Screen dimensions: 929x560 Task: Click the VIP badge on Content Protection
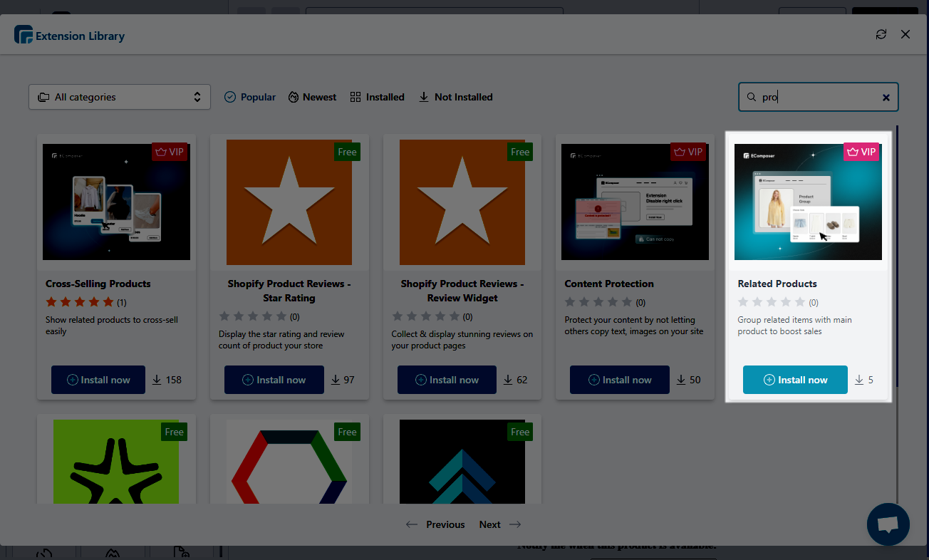688,152
